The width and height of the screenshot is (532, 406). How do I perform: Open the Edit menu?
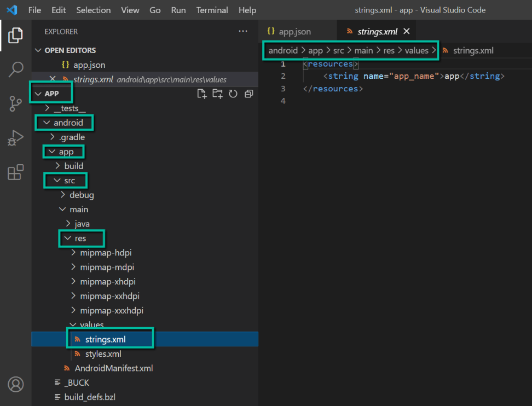(59, 10)
